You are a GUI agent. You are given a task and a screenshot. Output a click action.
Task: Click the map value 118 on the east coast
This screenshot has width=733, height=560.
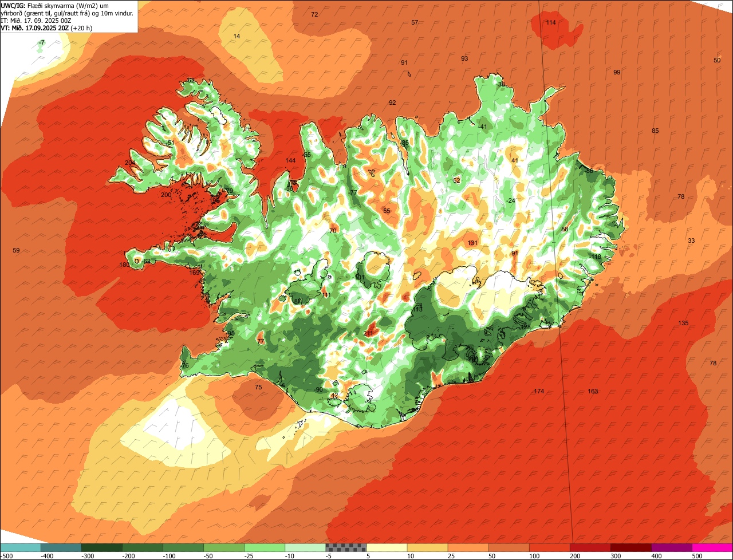pos(596,257)
